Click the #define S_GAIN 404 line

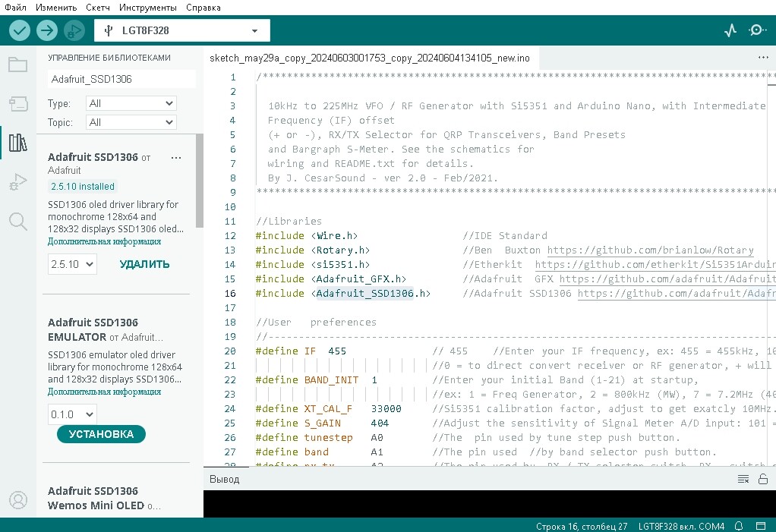tap(322, 423)
